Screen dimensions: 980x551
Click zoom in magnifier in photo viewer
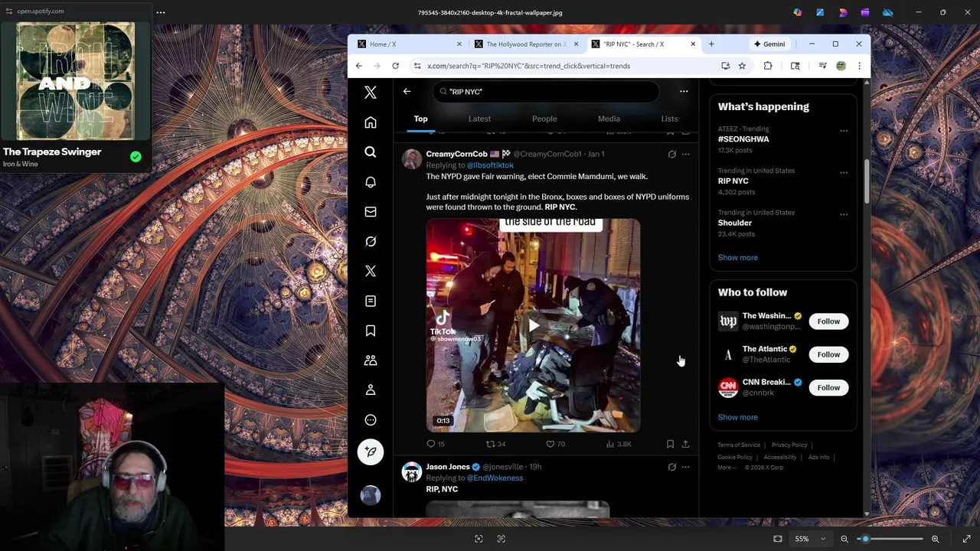coord(935,539)
